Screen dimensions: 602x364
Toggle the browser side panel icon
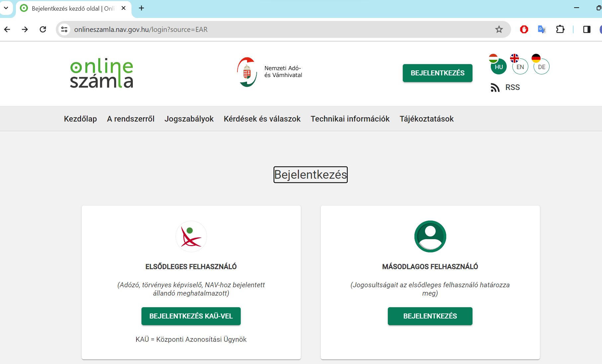tap(587, 30)
